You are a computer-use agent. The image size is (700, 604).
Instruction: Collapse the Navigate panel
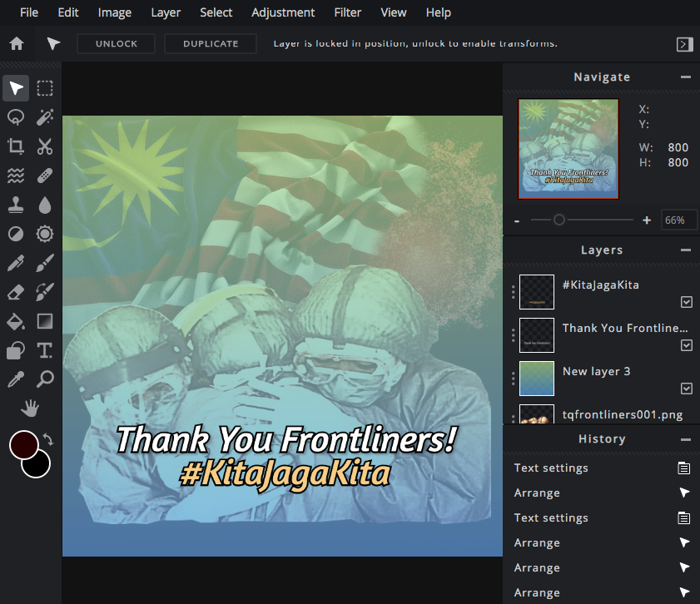(x=686, y=77)
